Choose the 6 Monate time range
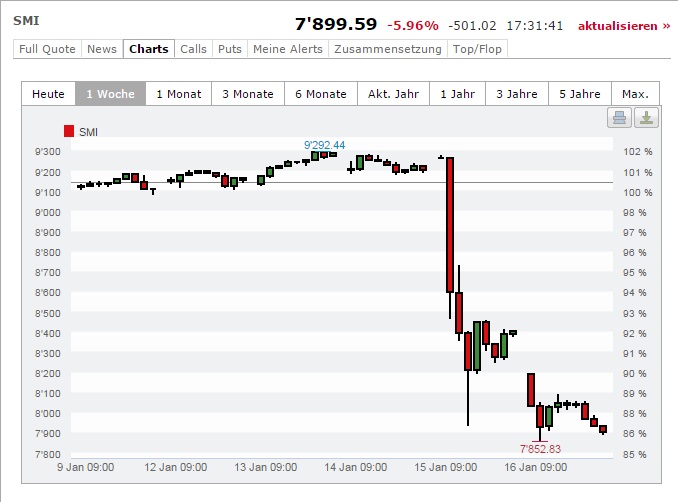This screenshot has width=678, height=502. pos(321,94)
